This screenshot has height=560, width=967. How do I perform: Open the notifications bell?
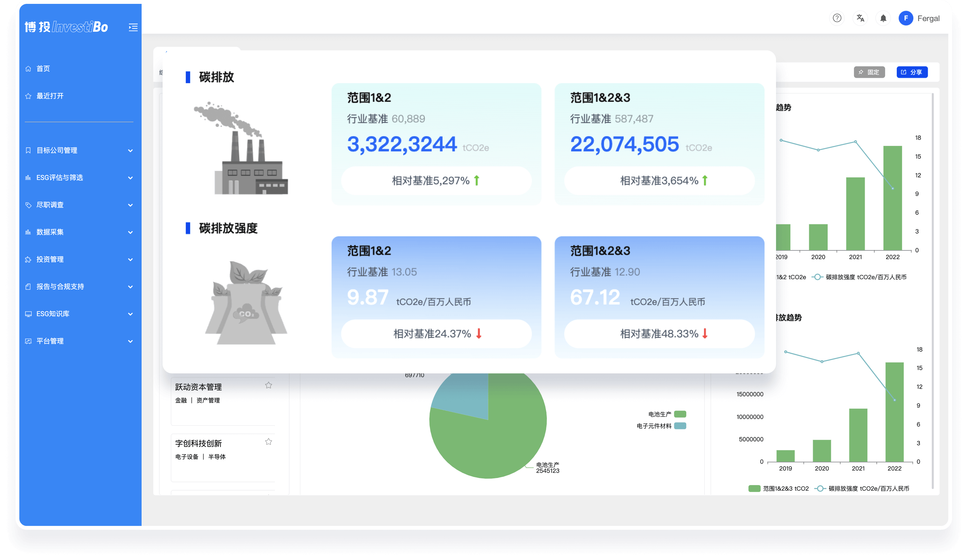(883, 18)
